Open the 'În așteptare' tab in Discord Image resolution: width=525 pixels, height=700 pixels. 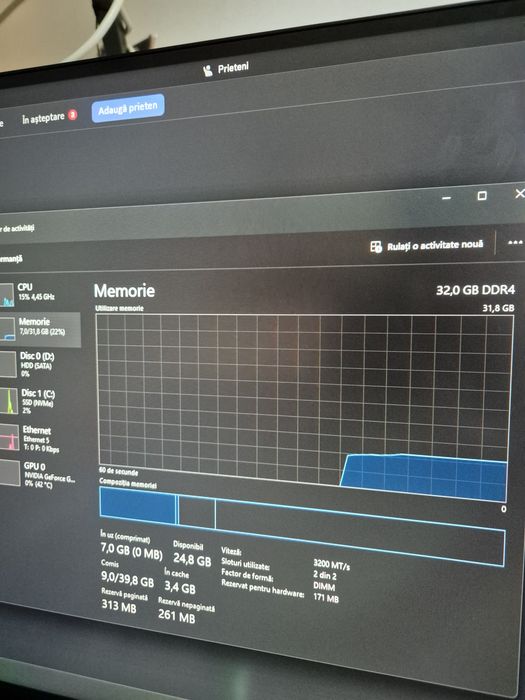(x=43, y=118)
